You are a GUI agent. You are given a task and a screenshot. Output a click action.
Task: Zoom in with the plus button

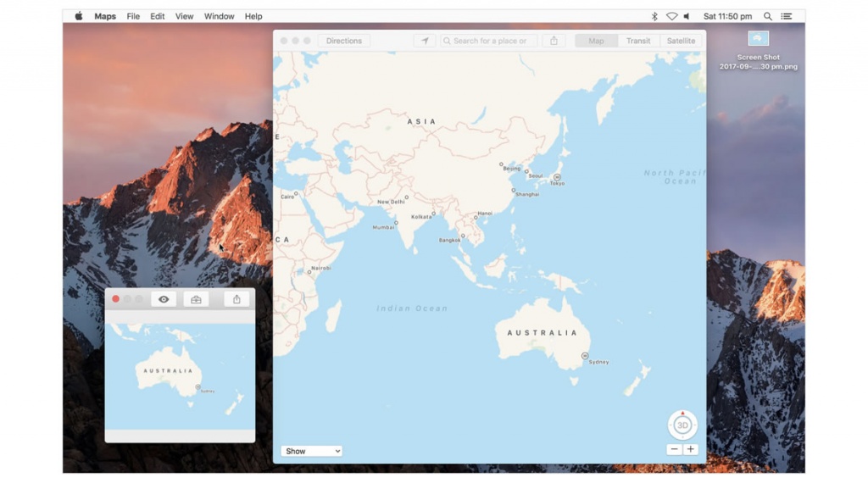coord(690,449)
